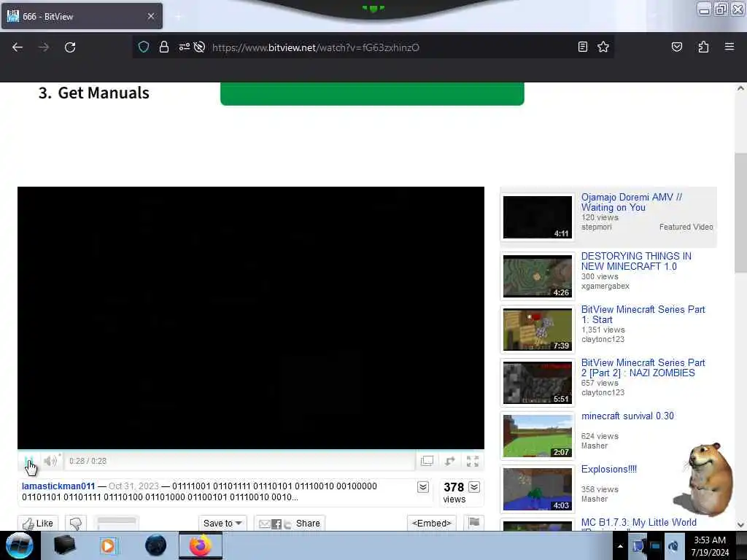Viewport: 747px width, 560px height.
Task: Open 'BitView Minecraft Series Part 2' NAZI ZOMBIES video
Action: point(643,367)
